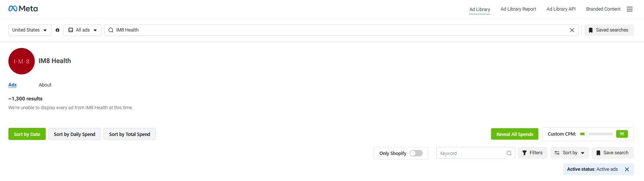Expand the United States country dropdown

(x=30, y=30)
